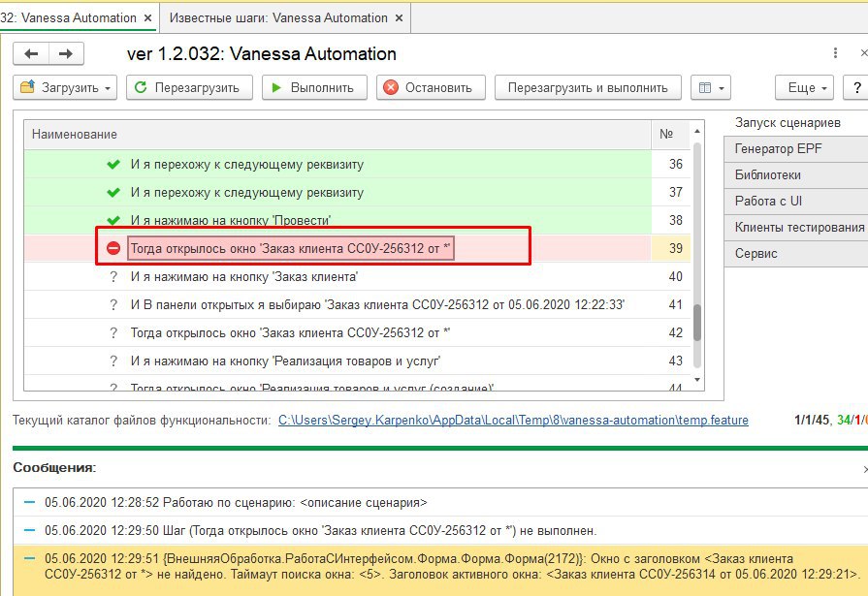The image size is (868, 596).
Task: Click the question mark icon of step 40
Action: click(x=113, y=277)
